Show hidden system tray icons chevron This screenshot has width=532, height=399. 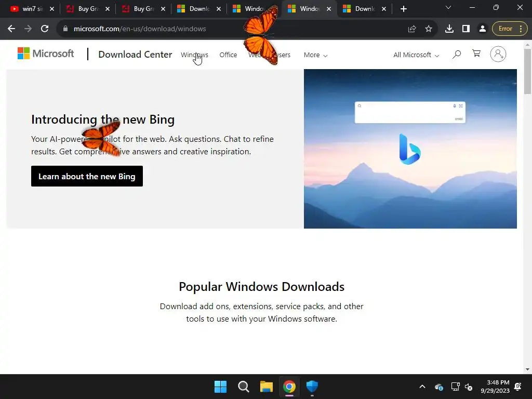point(422,387)
